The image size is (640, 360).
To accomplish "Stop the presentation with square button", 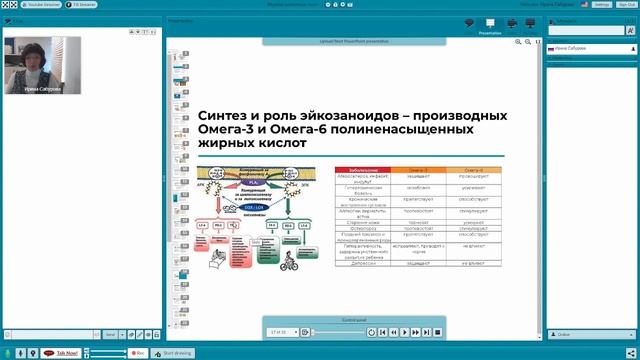I will (x=438, y=333).
